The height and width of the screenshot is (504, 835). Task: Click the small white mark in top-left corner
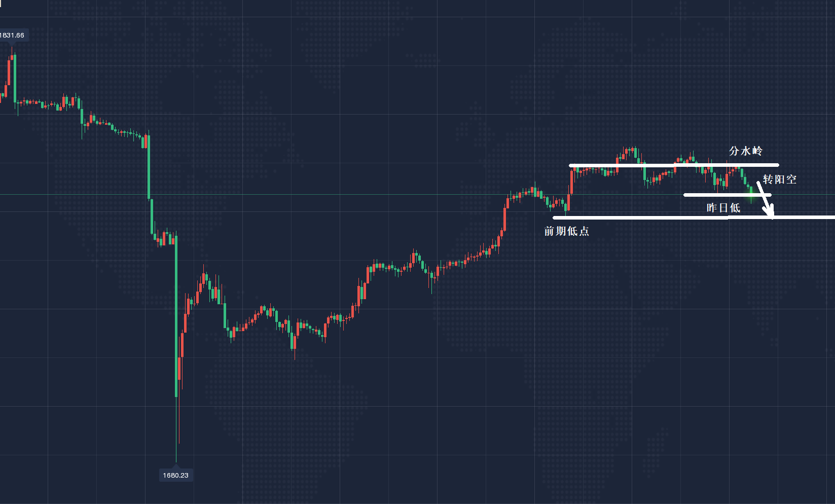pos(2,2)
